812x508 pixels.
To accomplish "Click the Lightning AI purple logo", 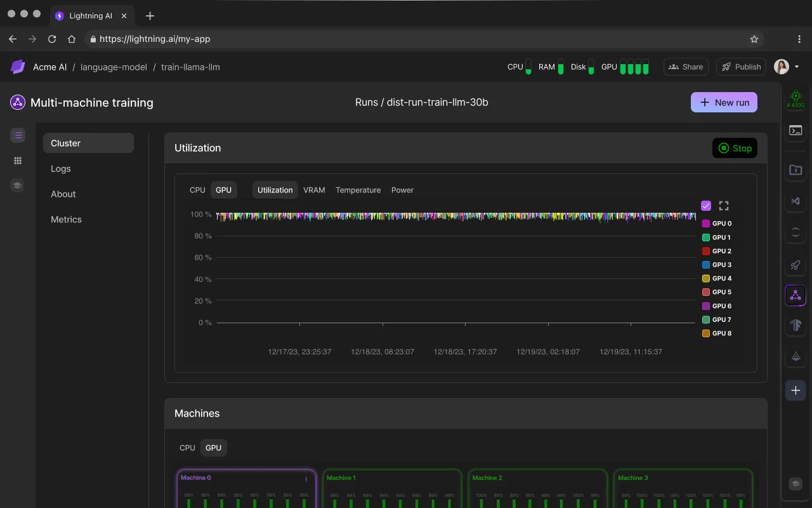I will tap(18, 67).
